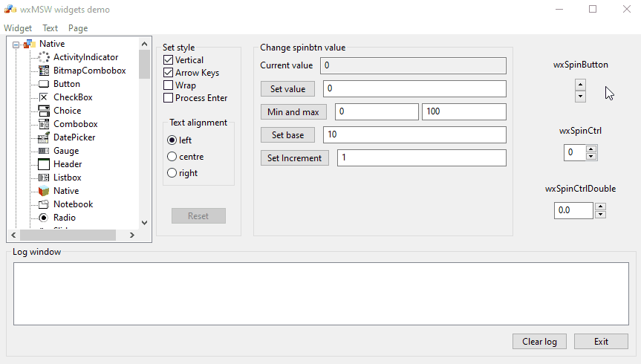Viewport: 641px width, 364px height.
Task: Click the Notebook tree icon
Action: [x=44, y=204]
